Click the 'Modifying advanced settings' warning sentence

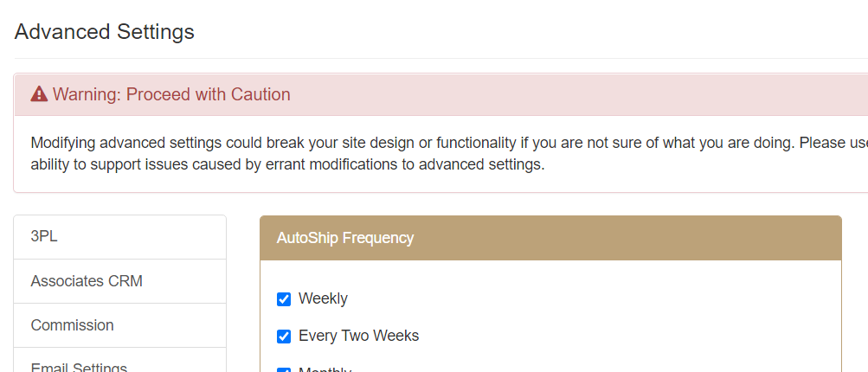point(346,143)
